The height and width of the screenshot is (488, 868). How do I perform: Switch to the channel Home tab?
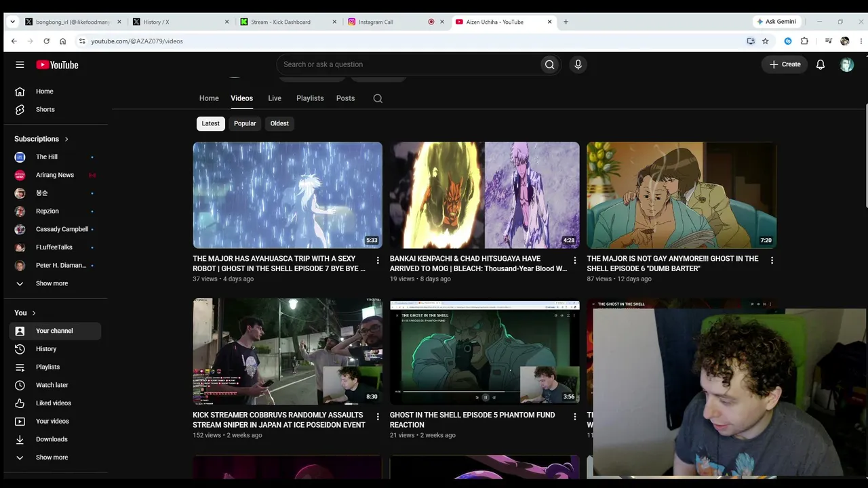click(x=209, y=98)
